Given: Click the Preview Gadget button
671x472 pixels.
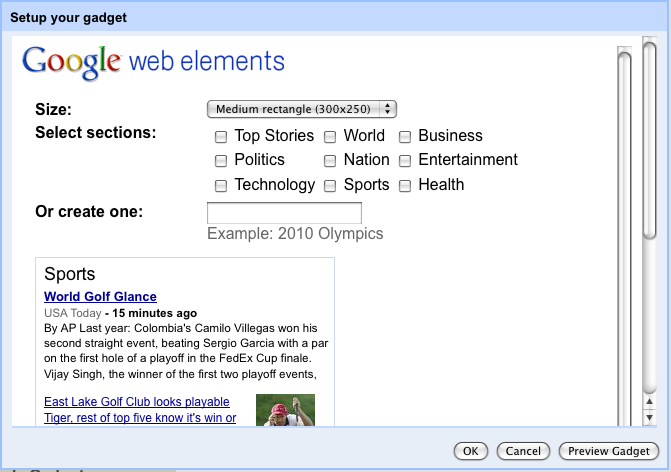Looking at the screenshot, I should [x=609, y=451].
